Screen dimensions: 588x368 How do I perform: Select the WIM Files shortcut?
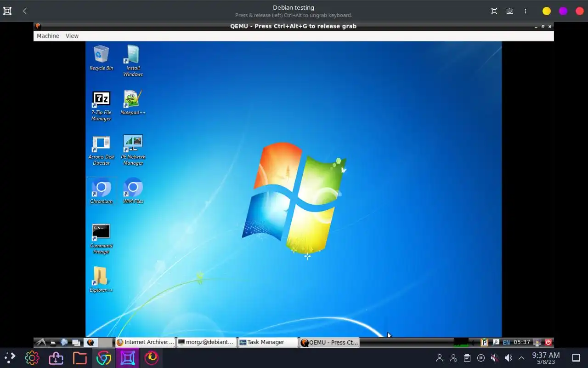click(133, 191)
